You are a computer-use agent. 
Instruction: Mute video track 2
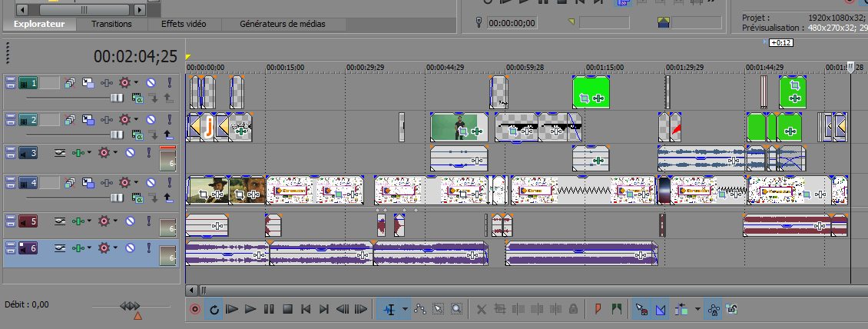click(151, 119)
